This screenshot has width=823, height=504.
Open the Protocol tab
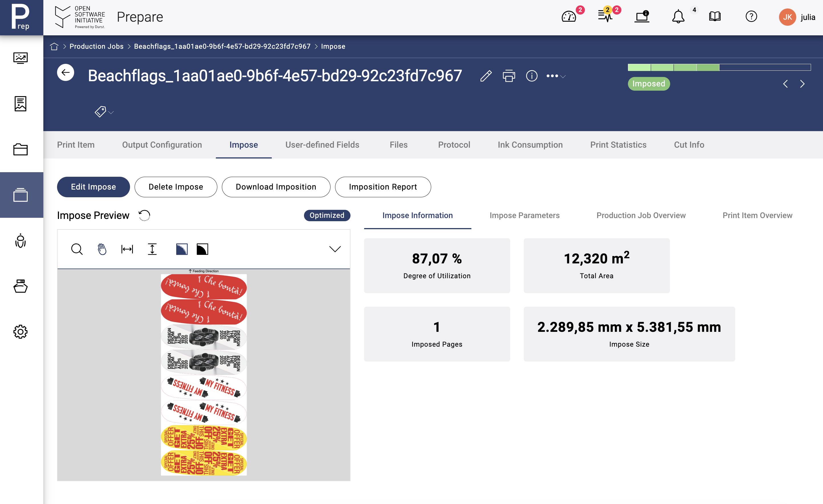click(454, 145)
